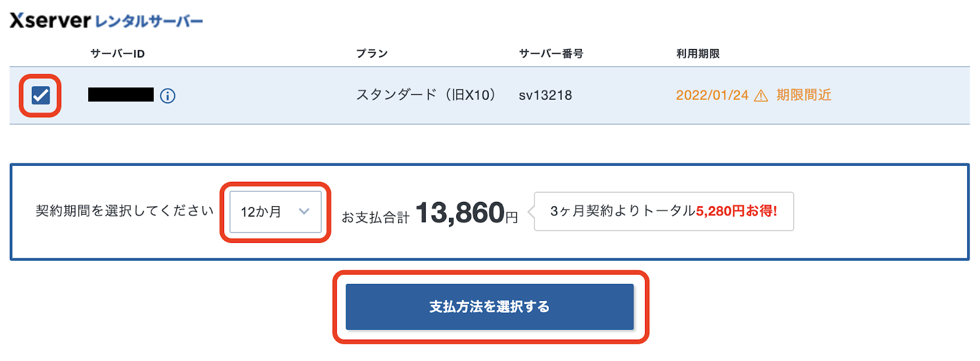Click the プラン column header
This screenshot has width=980, height=361.
click(x=372, y=54)
